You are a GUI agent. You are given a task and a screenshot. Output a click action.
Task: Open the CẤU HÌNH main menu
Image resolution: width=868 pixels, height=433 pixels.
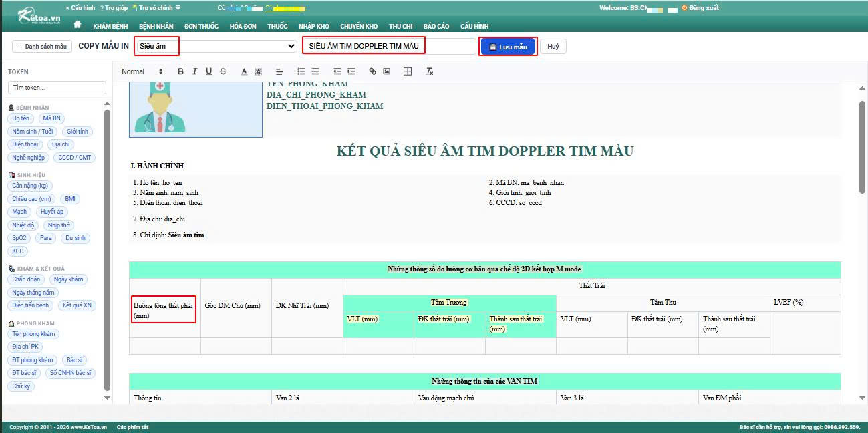pyautogui.click(x=474, y=26)
